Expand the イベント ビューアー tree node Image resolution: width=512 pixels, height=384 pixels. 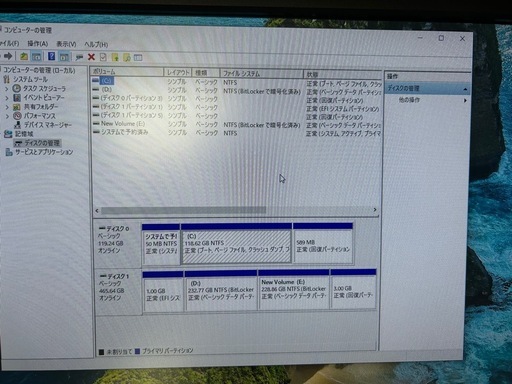(x=7, y=98)
